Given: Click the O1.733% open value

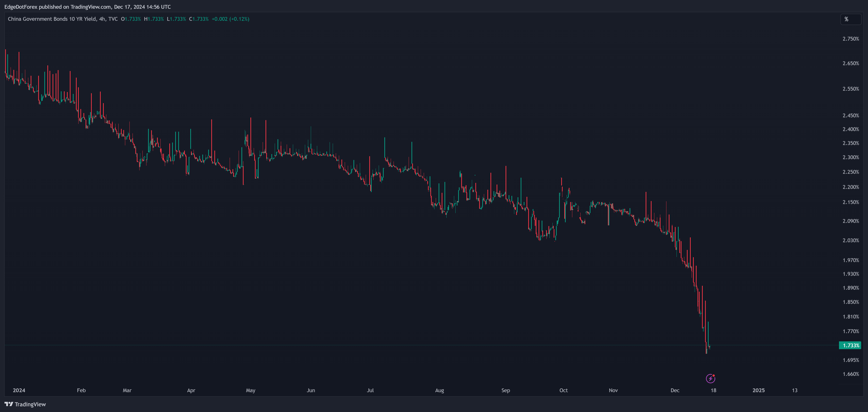Looking at the screenshot, I should click(x=131, y=19).
